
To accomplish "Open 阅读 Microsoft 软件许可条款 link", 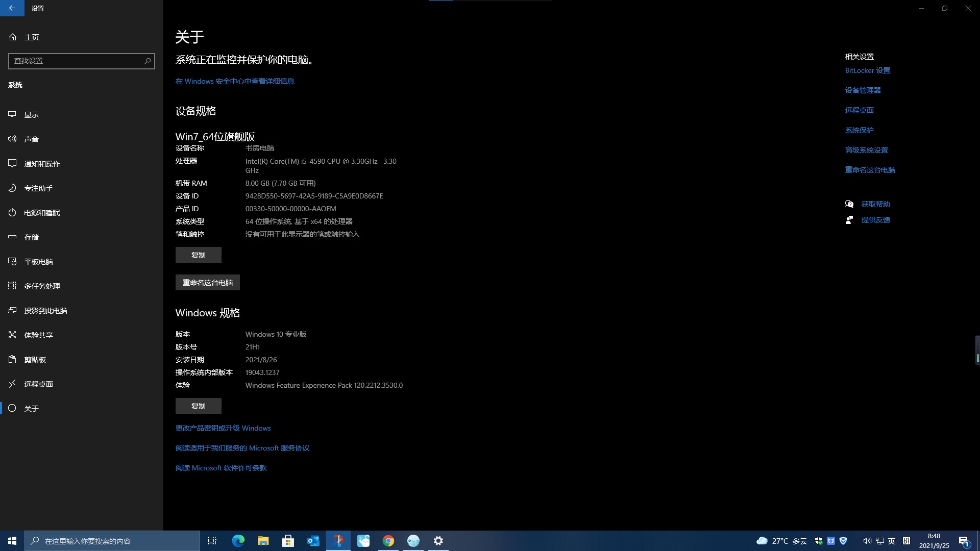I will pyautogui.click(x=221, y=468).
